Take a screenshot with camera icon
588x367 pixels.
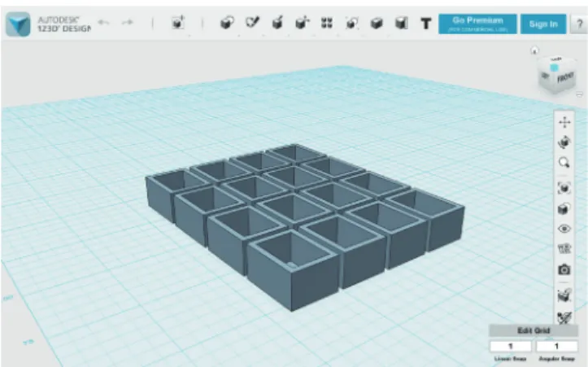pyautogui.click(x=564, y=269)
